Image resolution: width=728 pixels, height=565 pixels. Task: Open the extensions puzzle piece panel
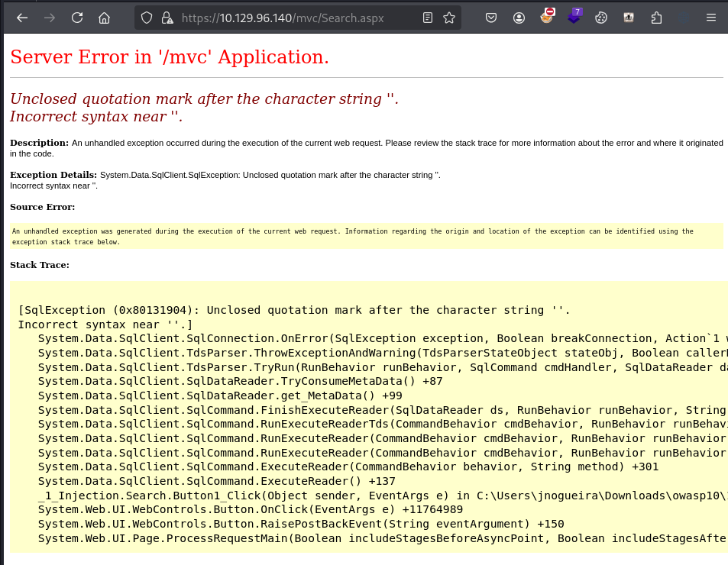pyautogui.click(x=656, y=17)
